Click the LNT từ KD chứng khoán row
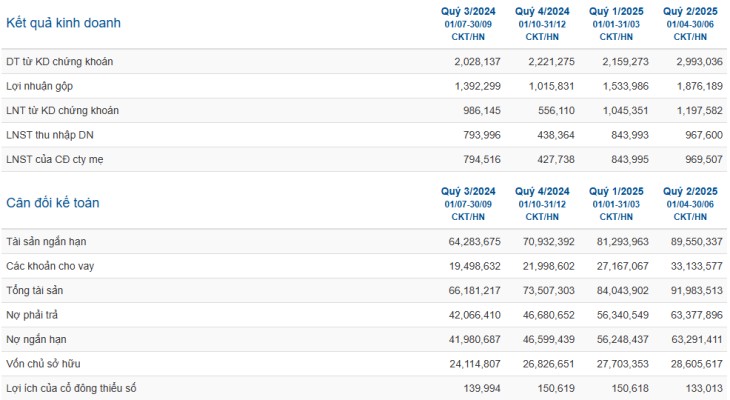This screenshot has width=730, height=400. tap(364, 110)
